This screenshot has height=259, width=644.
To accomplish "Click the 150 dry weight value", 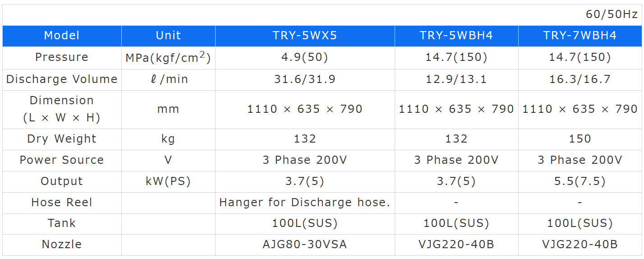I will click(x=580, y=139).
